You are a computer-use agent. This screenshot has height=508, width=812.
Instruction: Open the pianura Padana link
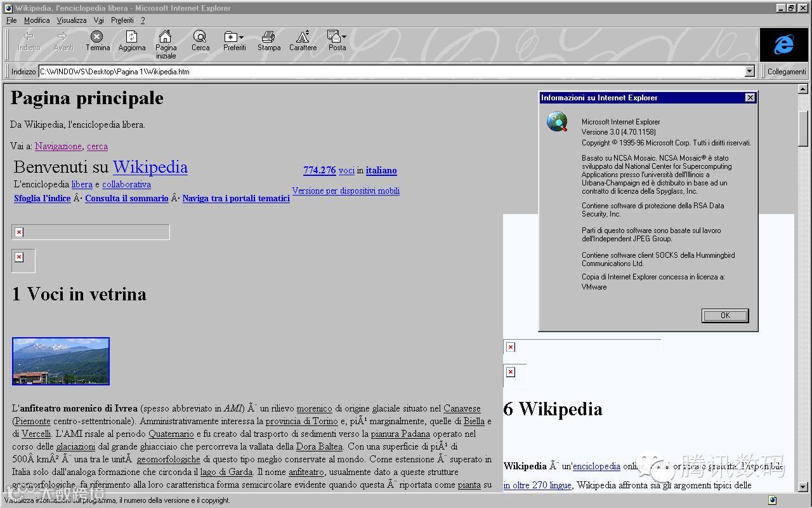[400, 434]
